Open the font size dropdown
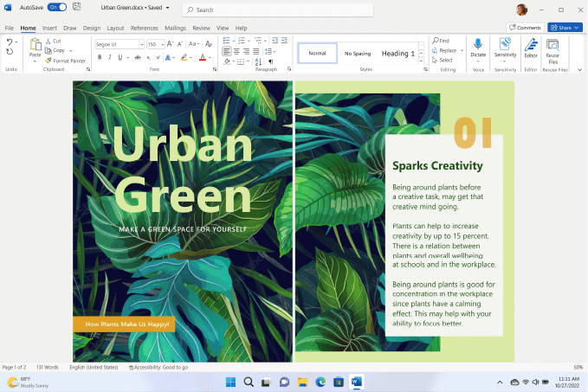Viewport: 588px width, 392px height. [162, 43]
